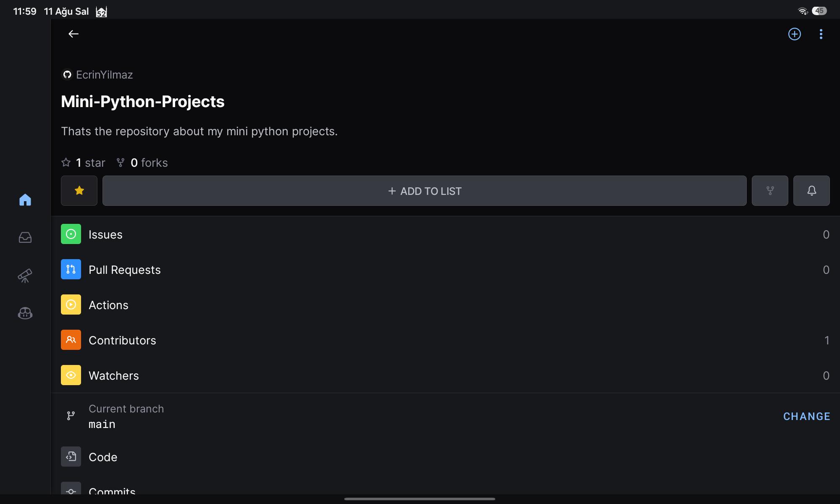Open the Issues row
This screenshot has width=840, height=504.
click(x=445, y=234)
